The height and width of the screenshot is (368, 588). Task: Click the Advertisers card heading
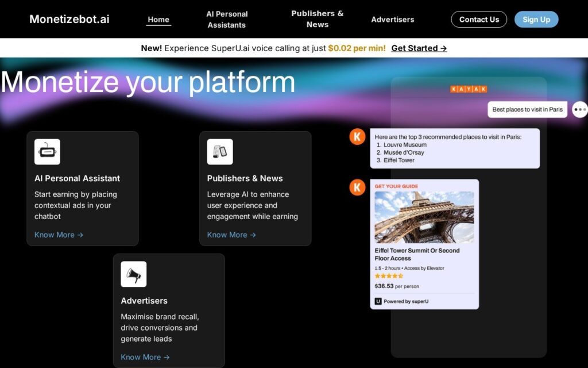point(144,301)
